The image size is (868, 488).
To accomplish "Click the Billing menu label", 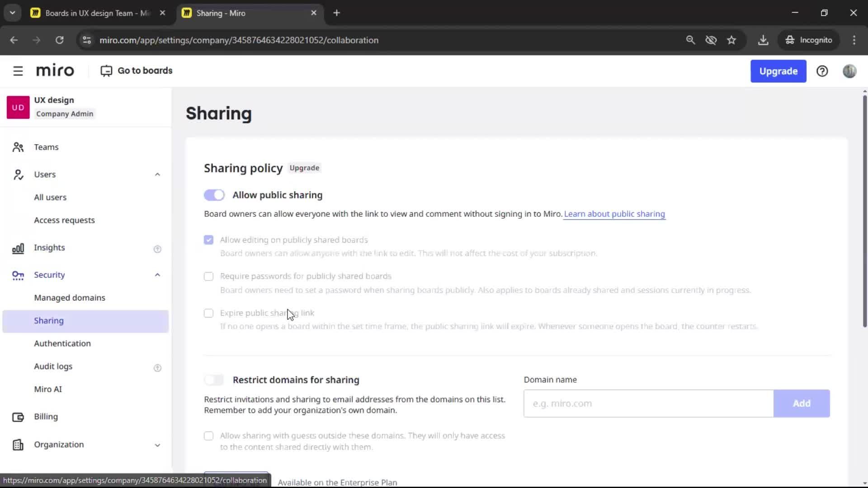I will [46, 417].
